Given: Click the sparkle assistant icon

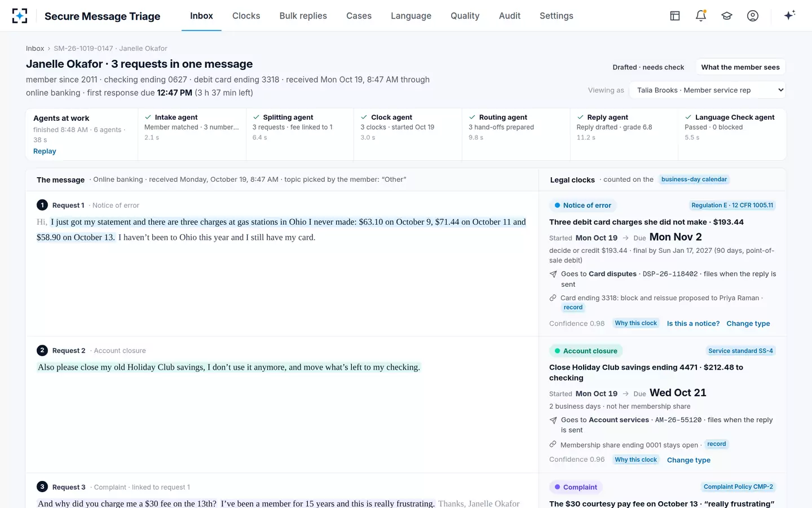Looking at the screenshot, I should [789, 15].
